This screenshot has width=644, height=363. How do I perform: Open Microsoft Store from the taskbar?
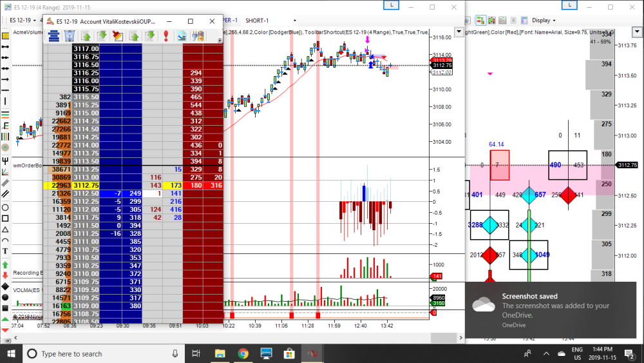coord(289,353)
